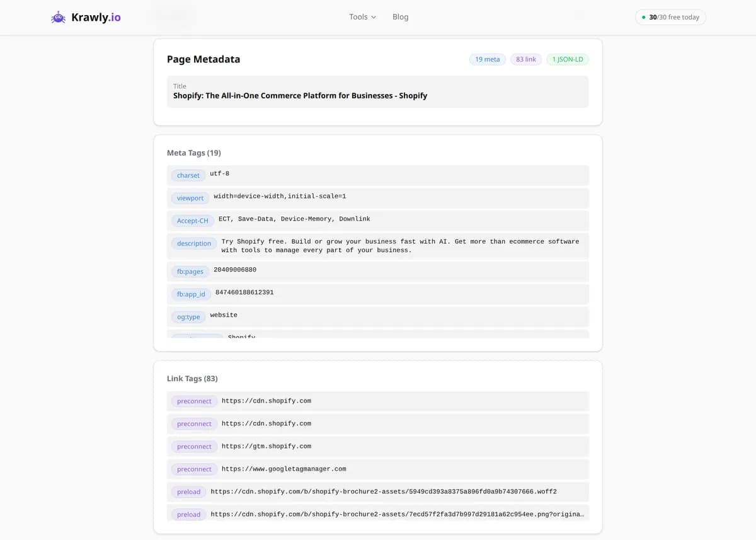This screenshot has height=540, width=756.
Task: Select the https://gtm.shopify.com link value
Action: coord(266,446)
